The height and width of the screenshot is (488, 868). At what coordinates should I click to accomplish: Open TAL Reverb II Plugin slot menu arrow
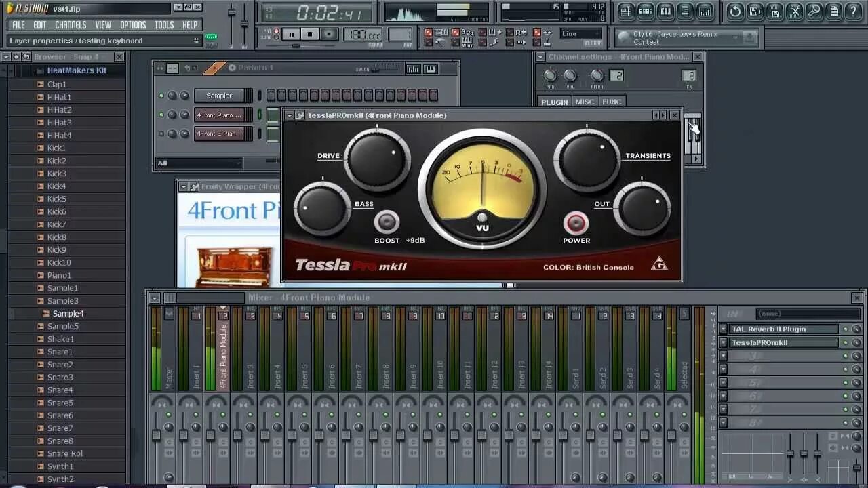click(724, 329)
